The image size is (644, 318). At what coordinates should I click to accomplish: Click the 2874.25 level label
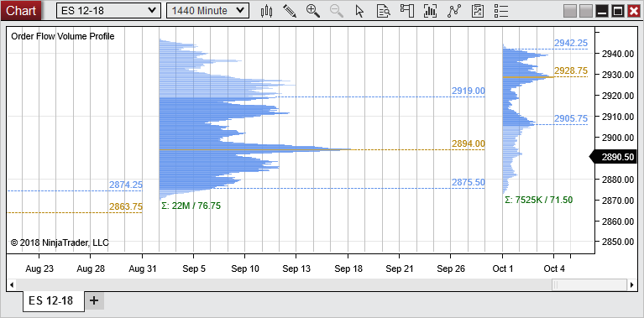click(126, 185)
